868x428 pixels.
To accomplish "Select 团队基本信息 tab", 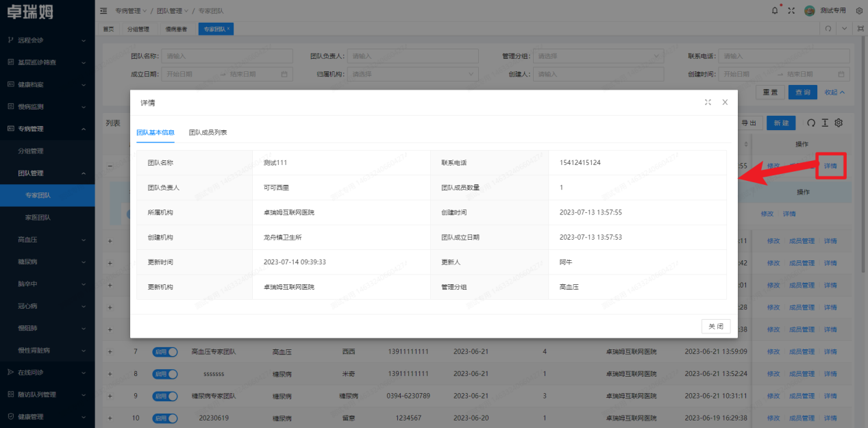I will point(156,132).
